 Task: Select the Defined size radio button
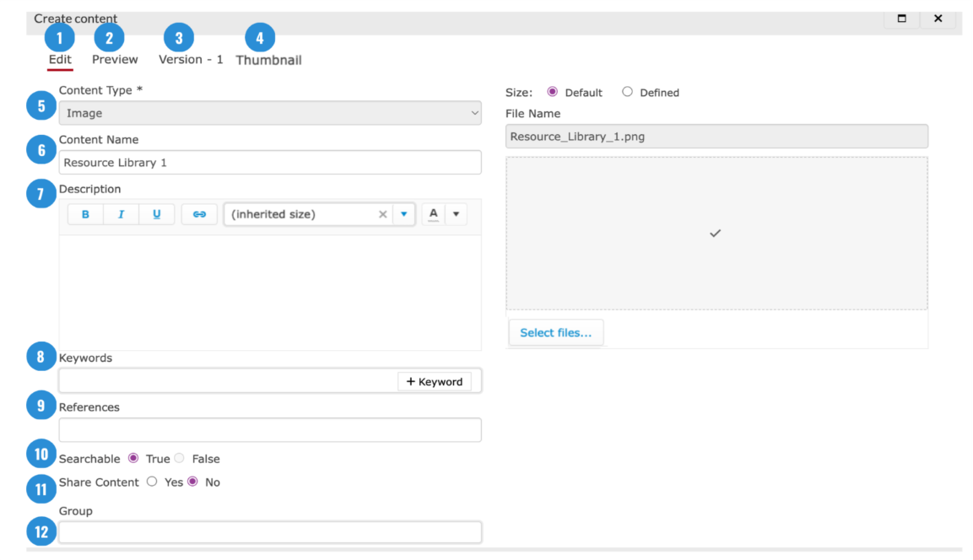click(x=627, y=92)
